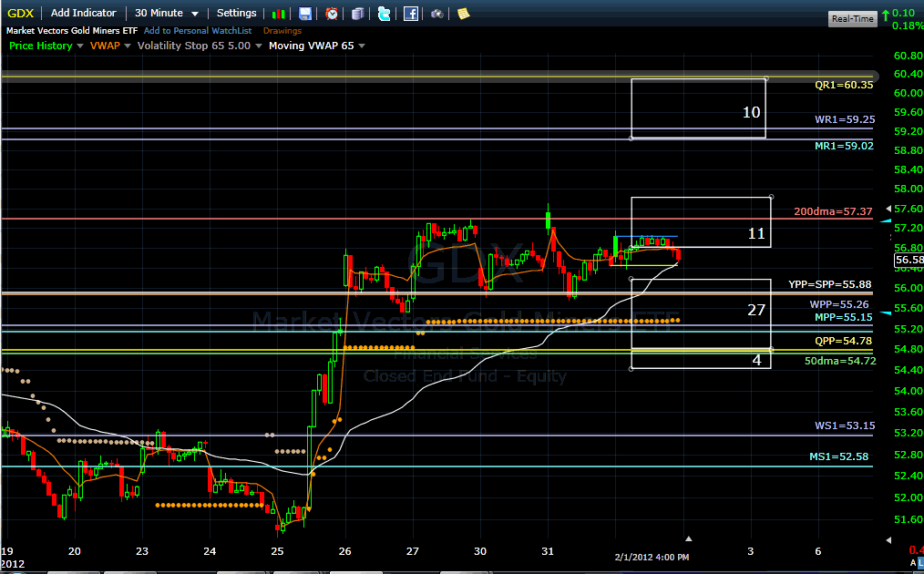Click the small up triangle on time axis
Screen dimensions: 924x574
[688, 538]
